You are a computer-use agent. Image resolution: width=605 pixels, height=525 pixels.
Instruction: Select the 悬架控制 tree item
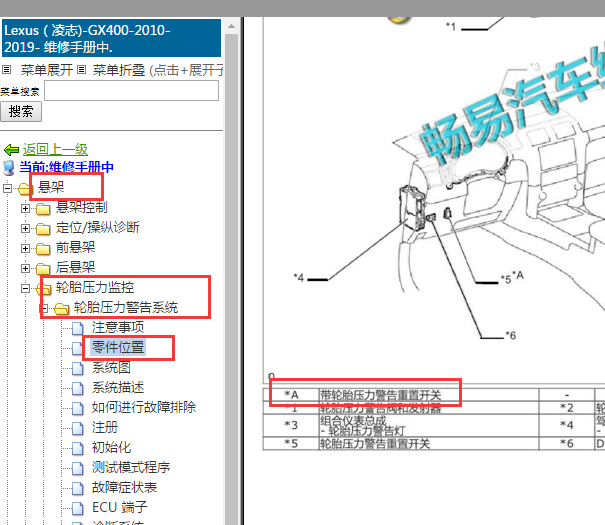click(x=81, y=208)
